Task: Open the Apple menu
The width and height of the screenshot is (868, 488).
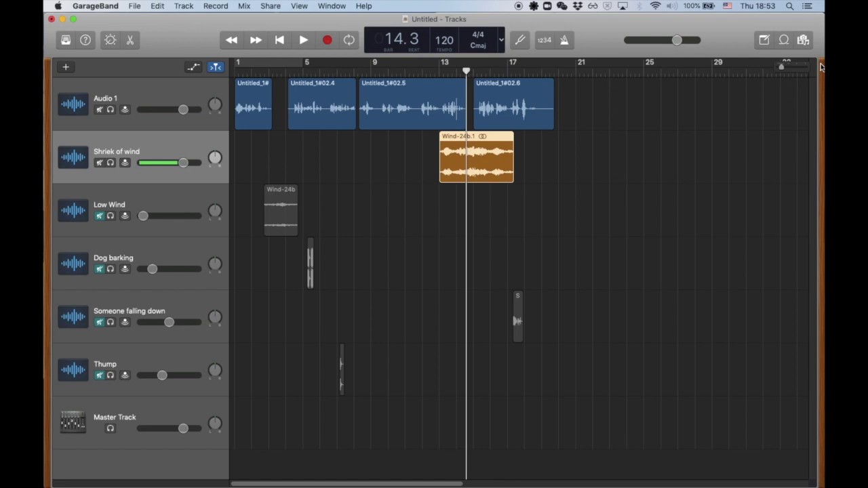Action: pos(58,6)
